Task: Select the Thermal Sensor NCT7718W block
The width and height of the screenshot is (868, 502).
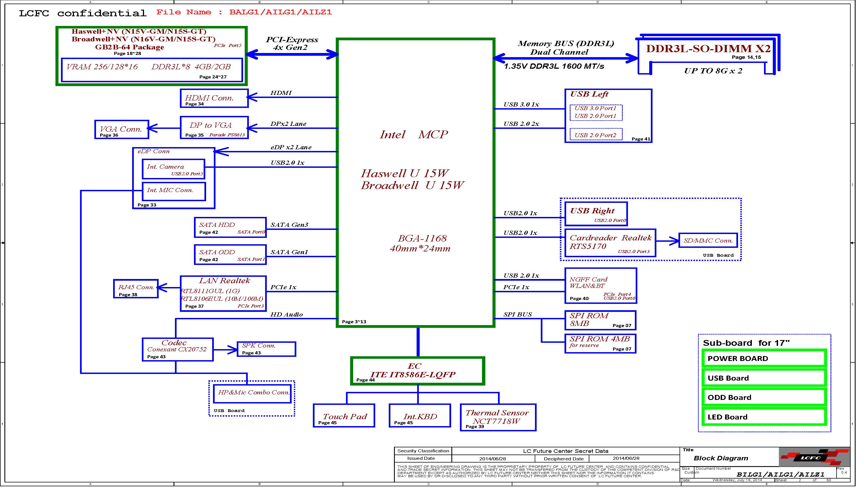Action: click(498, 417)
